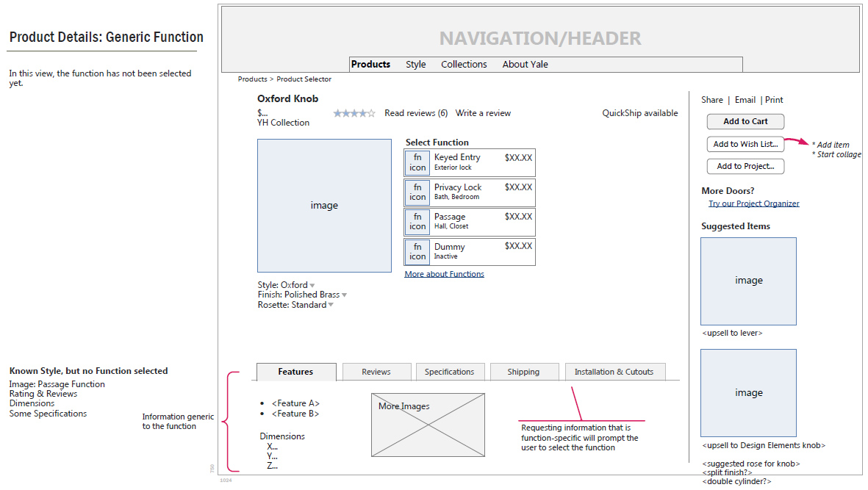Open the Shipping tab
This screenshot has width=868, height=490.
[x=523, y=372]
